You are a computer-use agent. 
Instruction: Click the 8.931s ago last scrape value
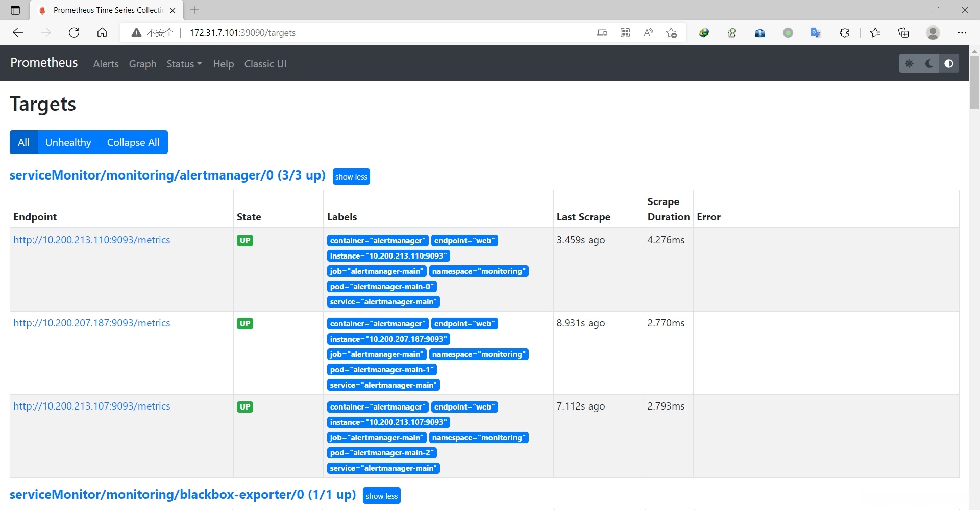(581, 323)
